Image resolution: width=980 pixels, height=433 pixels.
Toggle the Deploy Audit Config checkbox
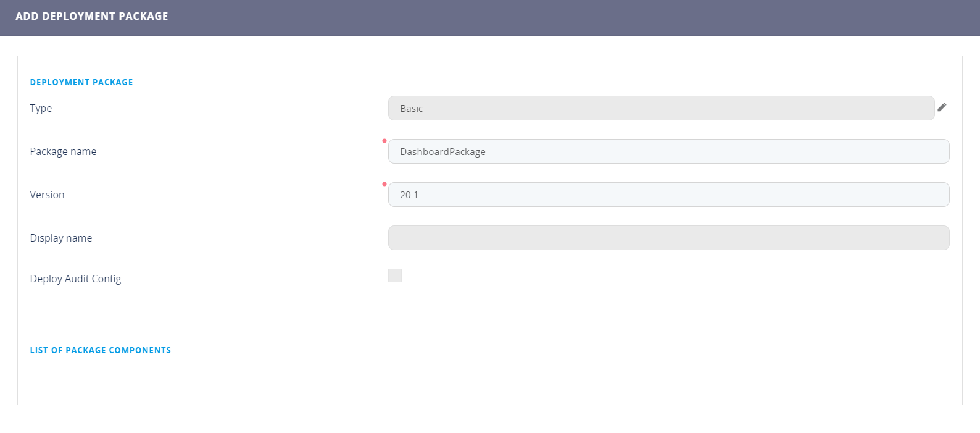click(x=395, y=275)
